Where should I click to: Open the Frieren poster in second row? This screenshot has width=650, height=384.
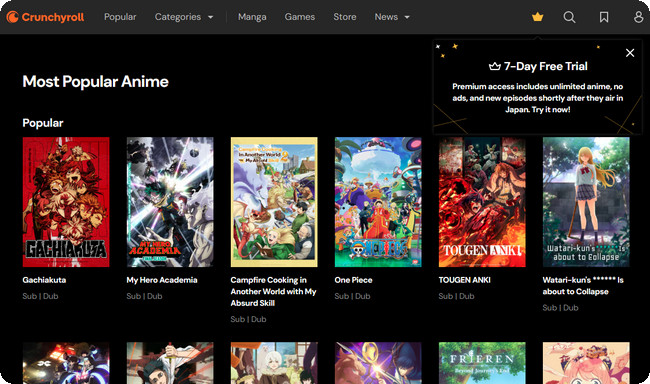482,363
